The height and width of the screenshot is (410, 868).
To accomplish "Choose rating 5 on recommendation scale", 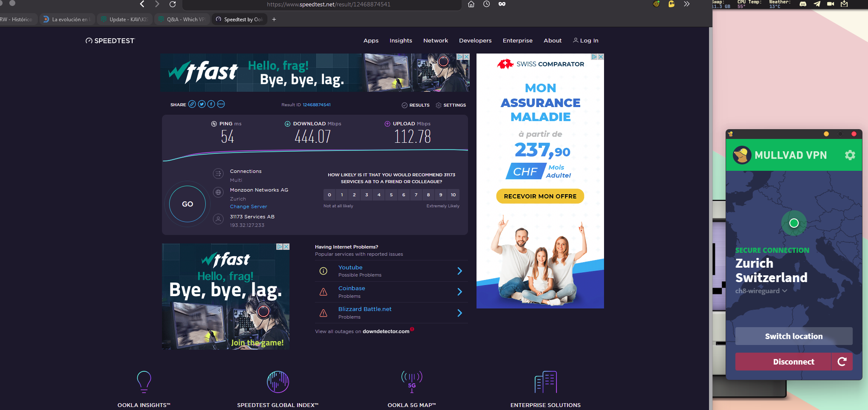I will (391, 195).
